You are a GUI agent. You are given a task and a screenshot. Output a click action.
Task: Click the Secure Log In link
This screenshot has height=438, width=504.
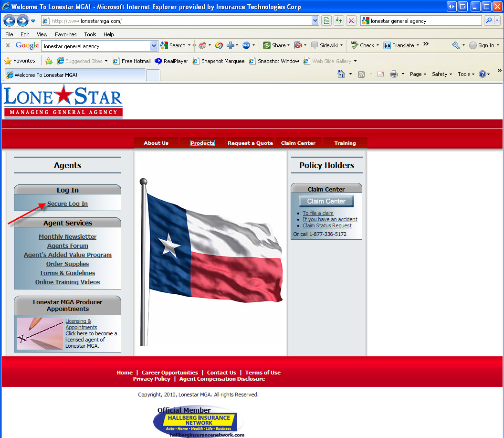tap(67, 204)
